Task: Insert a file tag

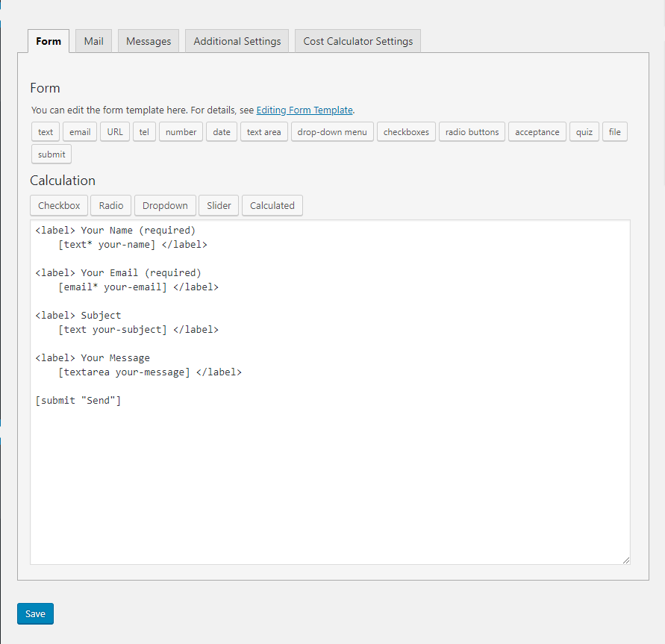Action: (614, 132)
